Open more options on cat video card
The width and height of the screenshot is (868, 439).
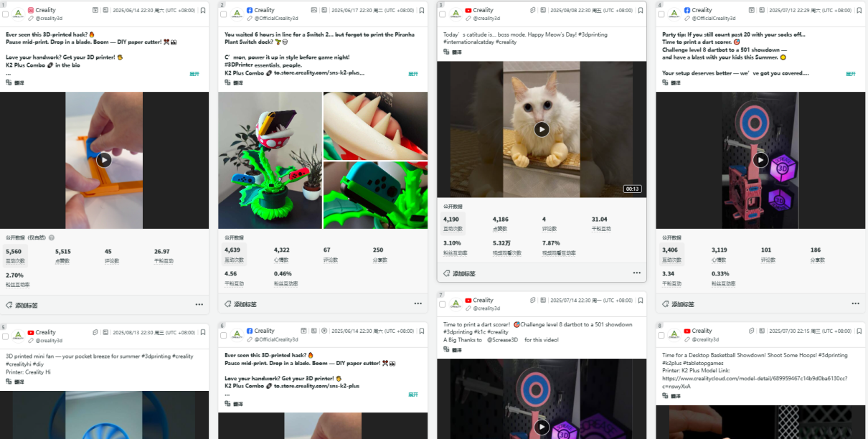click(636, 273)
